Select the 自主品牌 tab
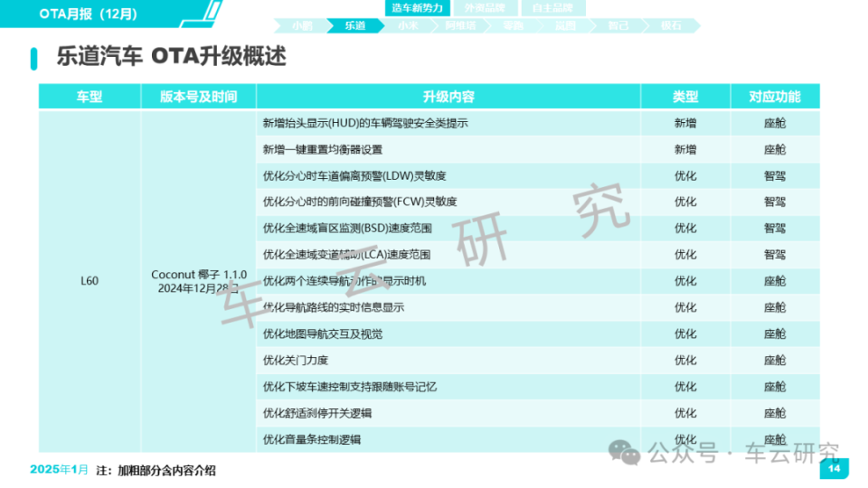The width and height of the screenshot is (868, 488). coord(552,8)
